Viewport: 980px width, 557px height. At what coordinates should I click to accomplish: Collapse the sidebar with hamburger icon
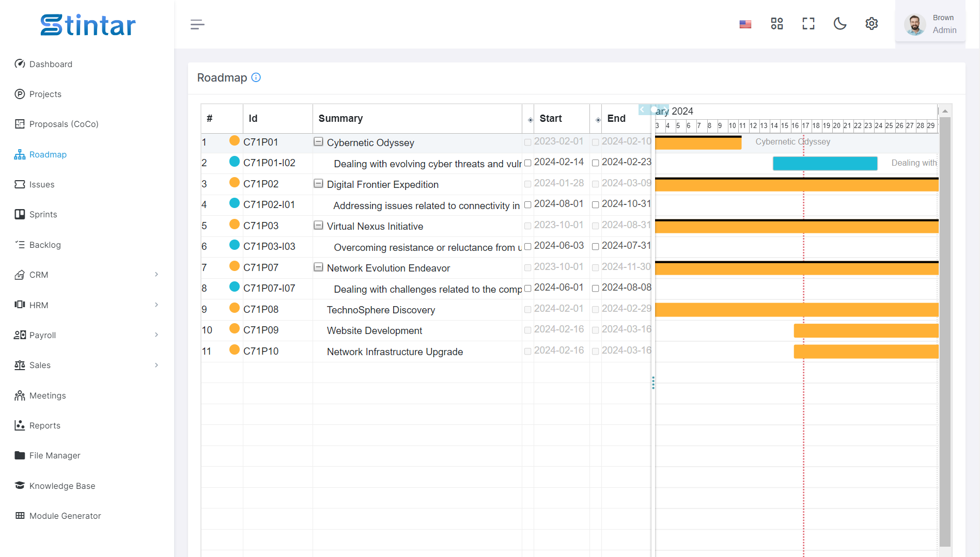197,24
